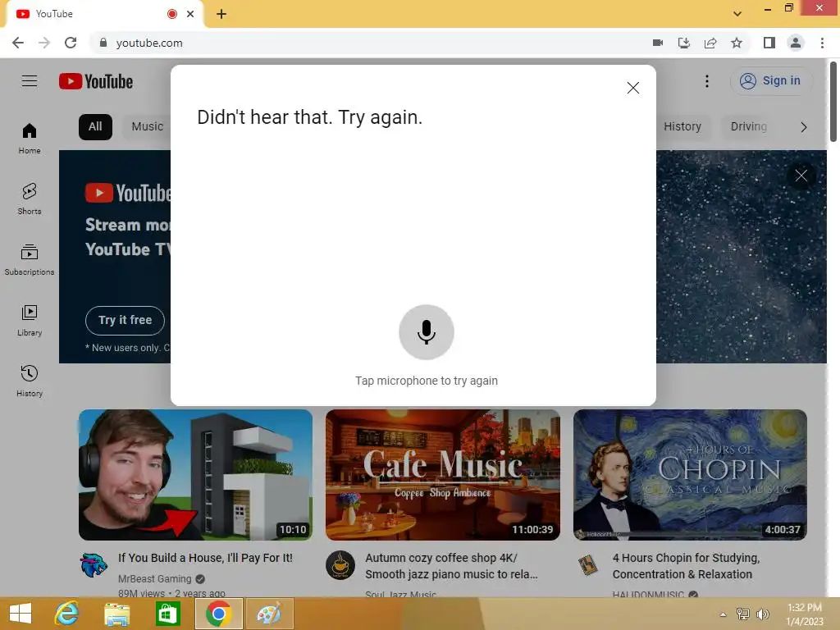Select the Music filter chip
This screenshot has width=840, height=630.
148,127
